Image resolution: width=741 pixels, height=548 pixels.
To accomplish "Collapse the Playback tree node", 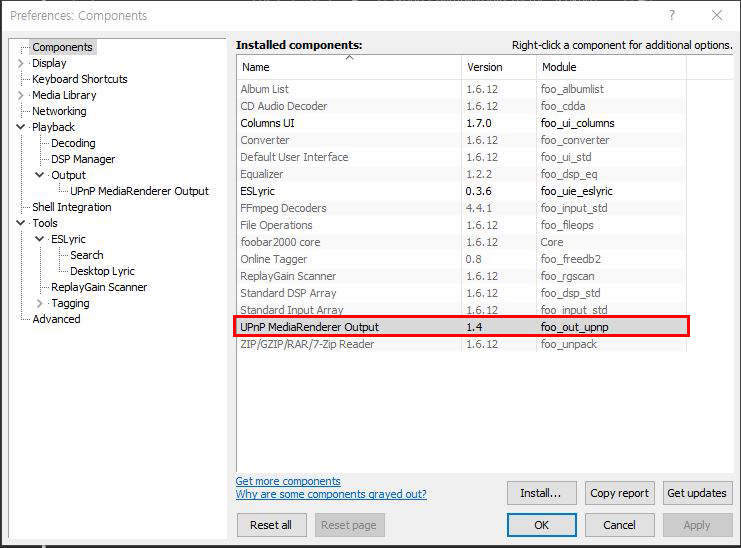I will coord(20,127).
